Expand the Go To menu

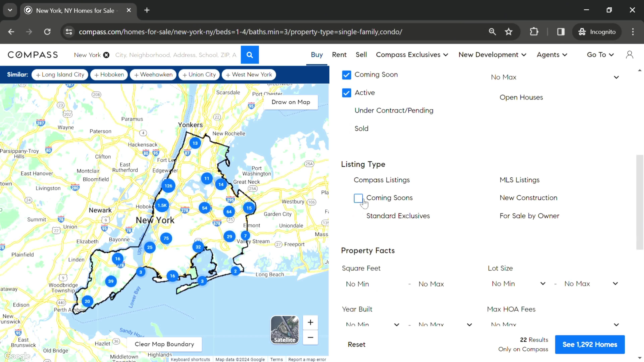(x=600, y=55)
